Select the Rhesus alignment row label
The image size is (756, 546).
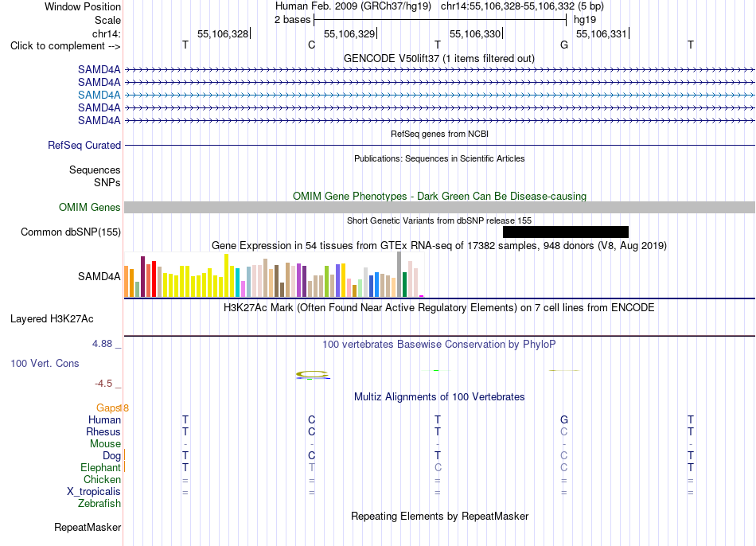click(103, 431)
